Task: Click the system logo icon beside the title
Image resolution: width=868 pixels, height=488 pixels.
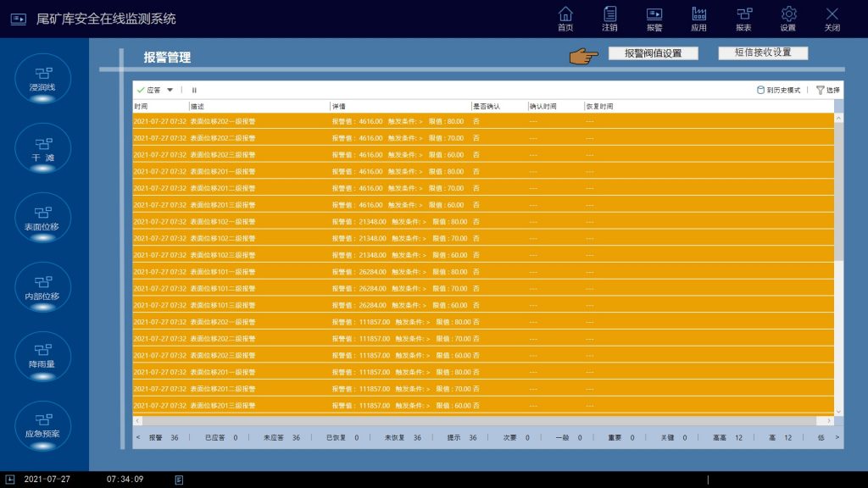Action: point(19,19)
